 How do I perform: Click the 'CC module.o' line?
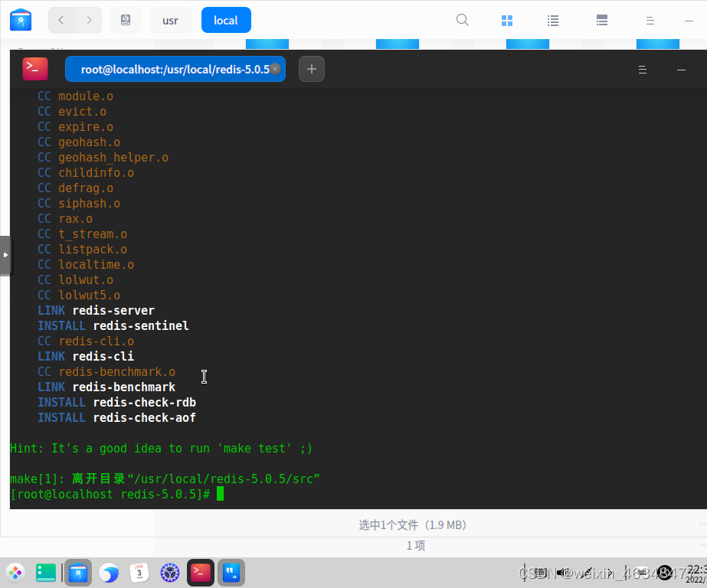(x=75, y=96)
